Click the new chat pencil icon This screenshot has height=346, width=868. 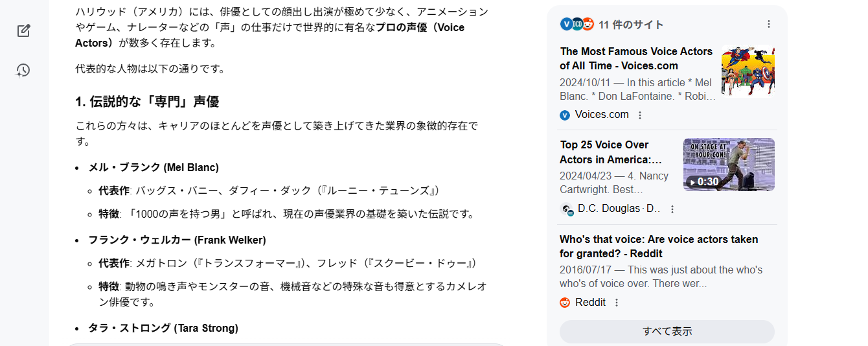tap(24, 30)
